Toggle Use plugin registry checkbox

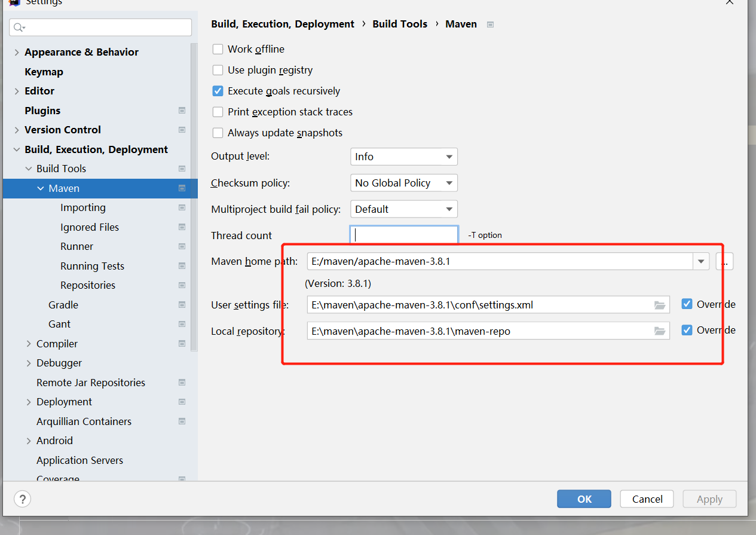218,70
